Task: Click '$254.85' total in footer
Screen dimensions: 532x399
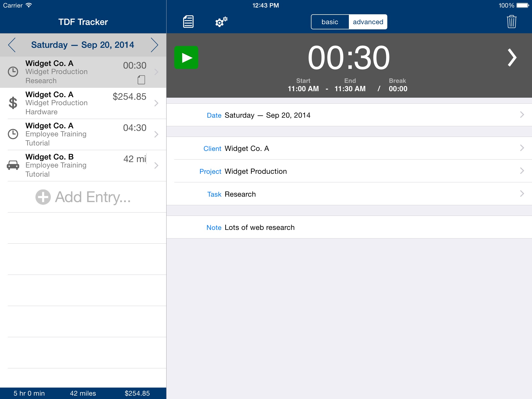Action: 137,393
